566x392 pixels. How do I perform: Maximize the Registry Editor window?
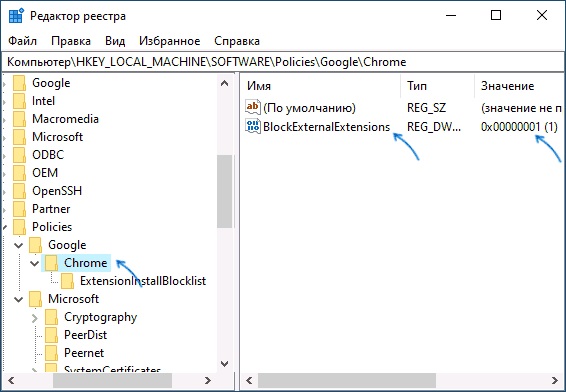coord(496,16)
